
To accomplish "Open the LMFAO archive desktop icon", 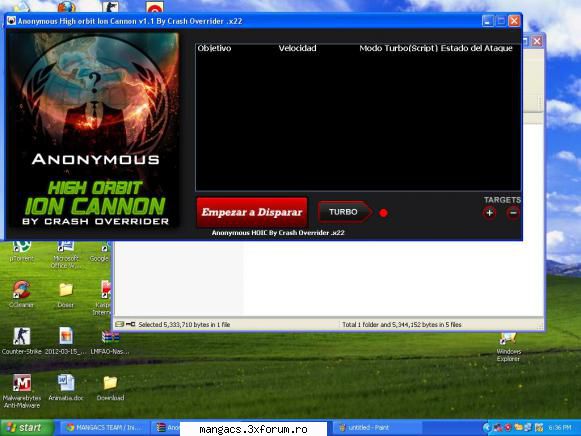I will point(110,342).
